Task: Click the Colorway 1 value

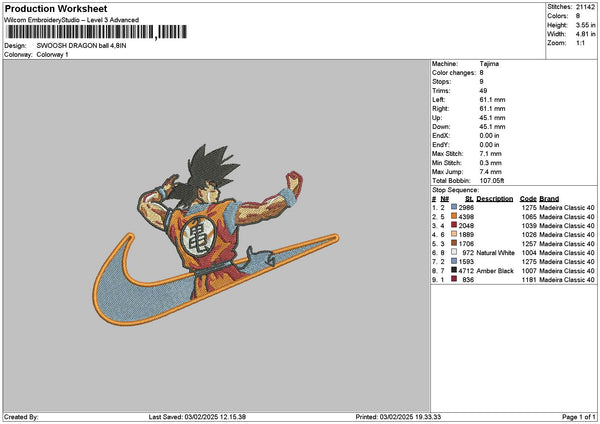Action: (52, 55)
